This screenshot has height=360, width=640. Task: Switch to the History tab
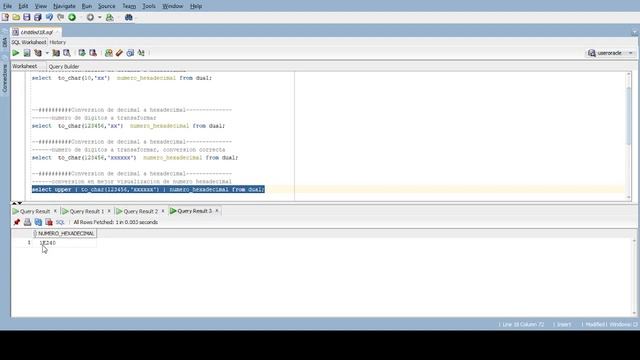(x=58, y=42)
